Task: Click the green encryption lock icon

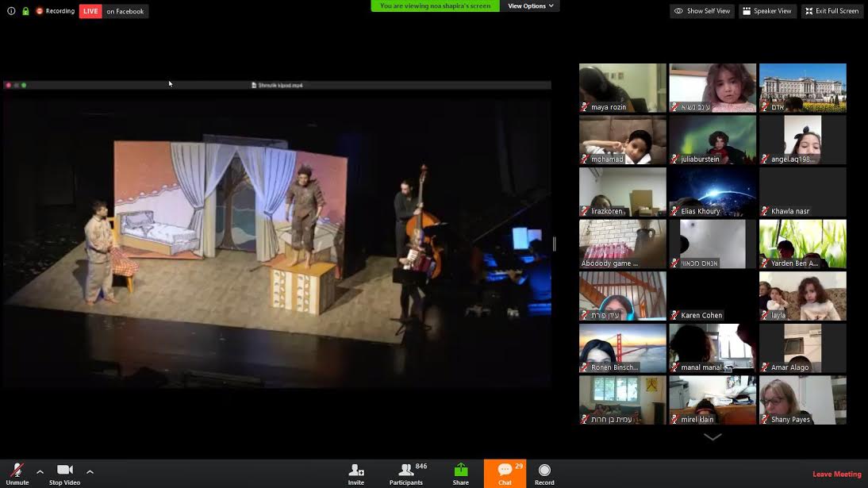Action: click(x=25, y=11)
